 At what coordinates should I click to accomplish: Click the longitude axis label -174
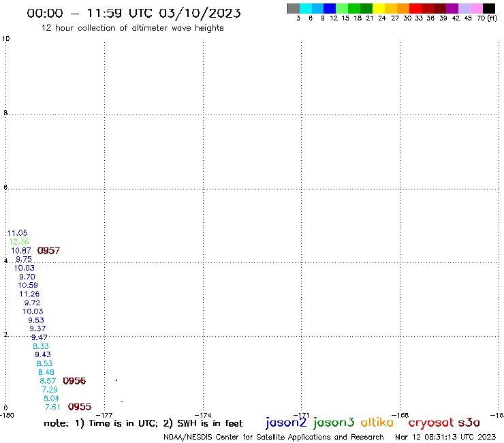[203, 416]
